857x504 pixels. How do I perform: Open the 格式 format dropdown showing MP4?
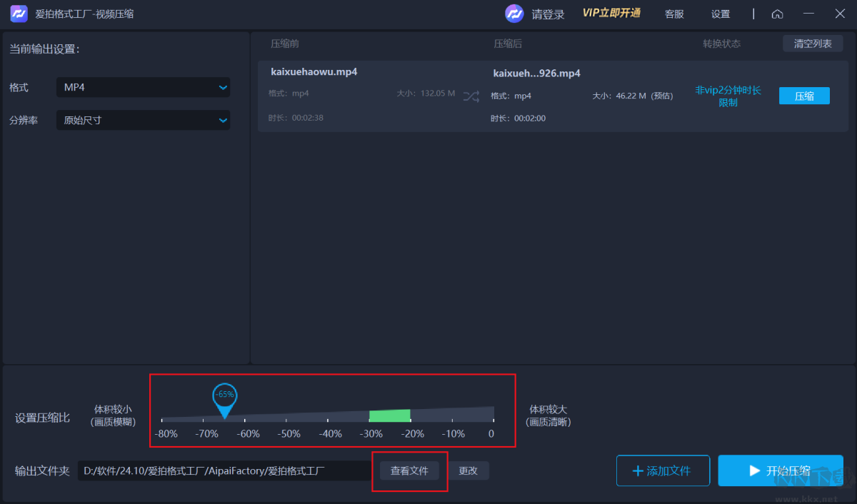pyautogui.click(x=143, y=87)
